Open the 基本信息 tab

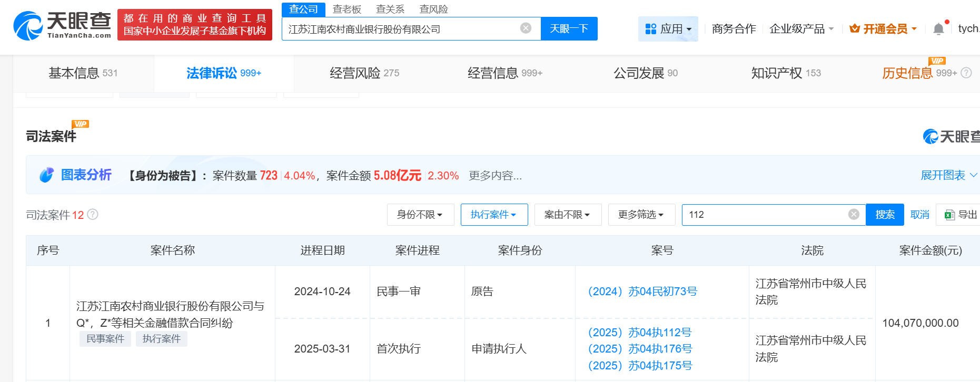tap(83, 73)
